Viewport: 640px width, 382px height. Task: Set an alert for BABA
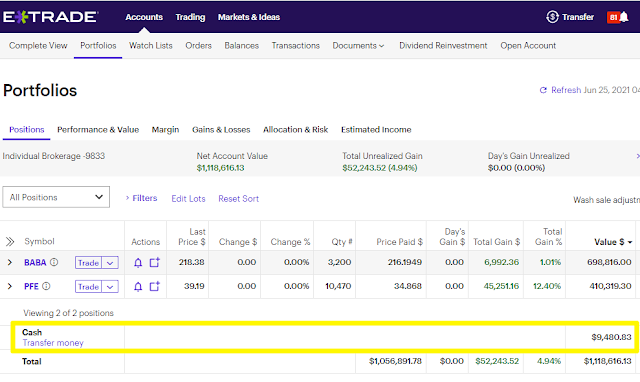click(x=138, y=262)
